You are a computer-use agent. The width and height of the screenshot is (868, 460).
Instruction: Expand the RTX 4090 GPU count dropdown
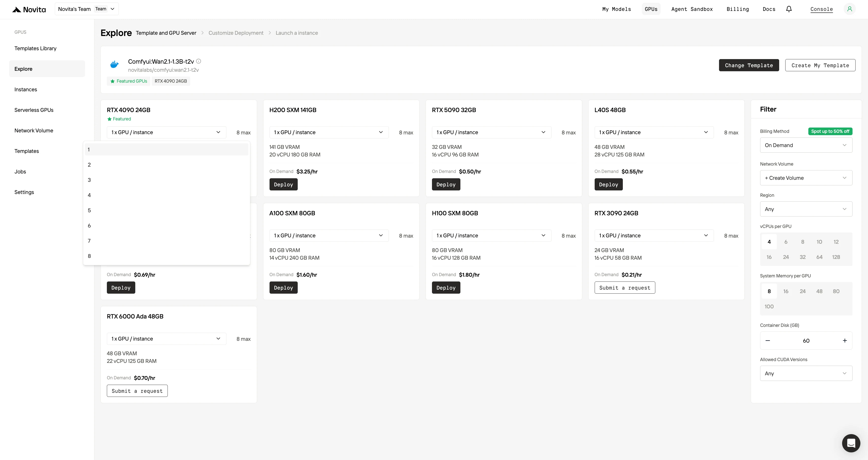coord(166,132)
